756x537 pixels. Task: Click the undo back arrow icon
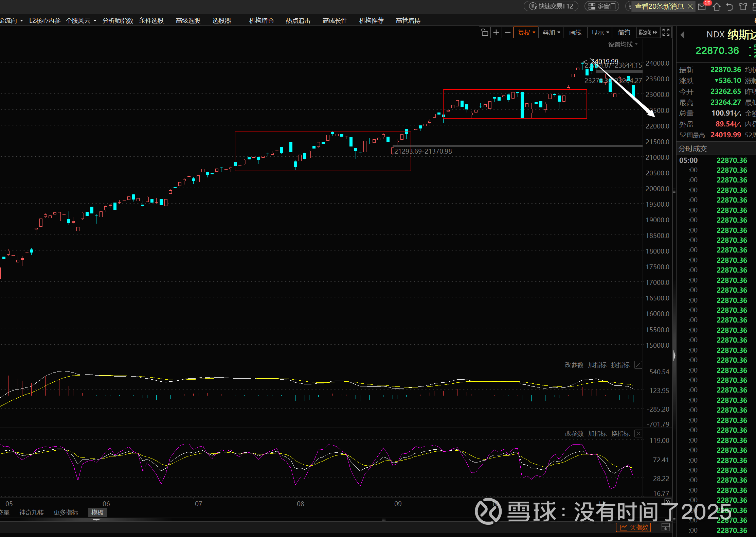click(730, 6)
